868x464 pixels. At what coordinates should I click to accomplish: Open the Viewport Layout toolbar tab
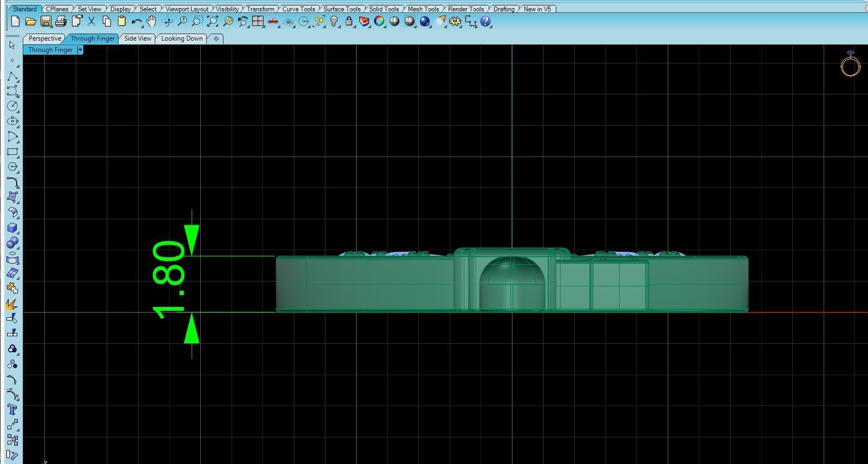point(187,9)
